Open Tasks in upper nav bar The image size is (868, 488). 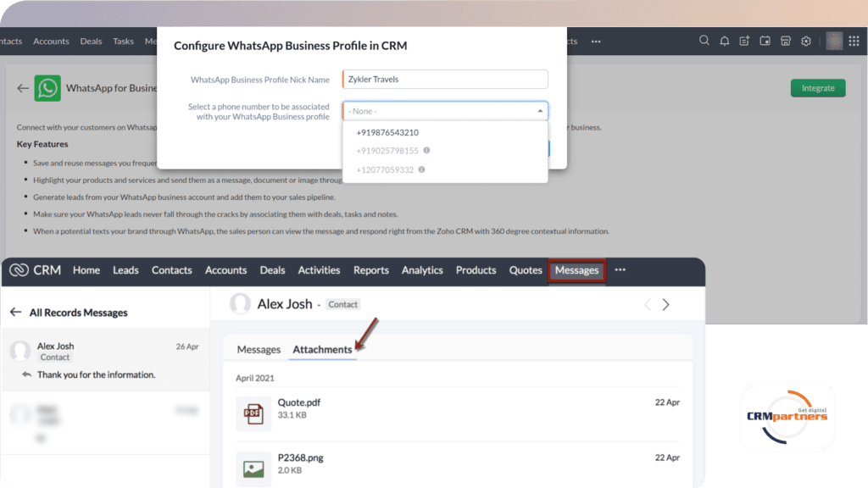coord(123,41)
